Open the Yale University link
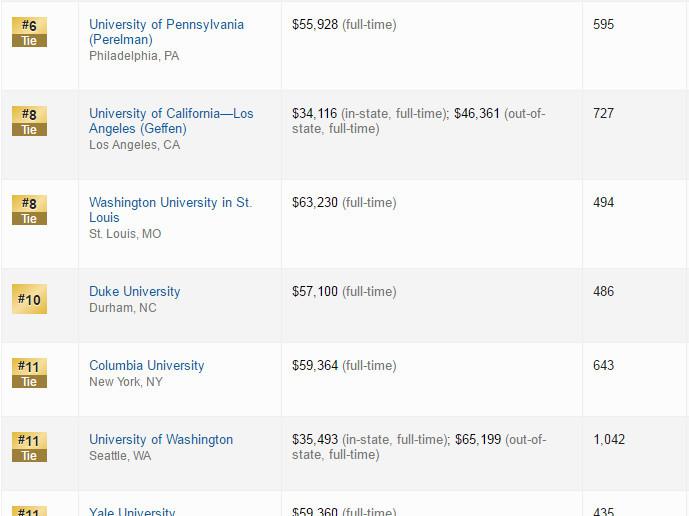 [132, 511]
